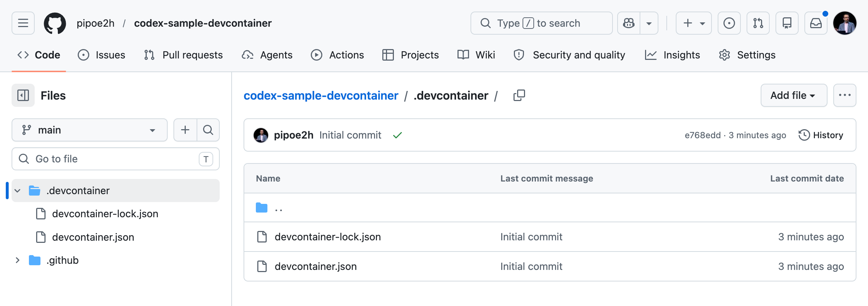Switch to the Issues tab
The width and height of the screenshot is (868, 306).
(102, 55)
